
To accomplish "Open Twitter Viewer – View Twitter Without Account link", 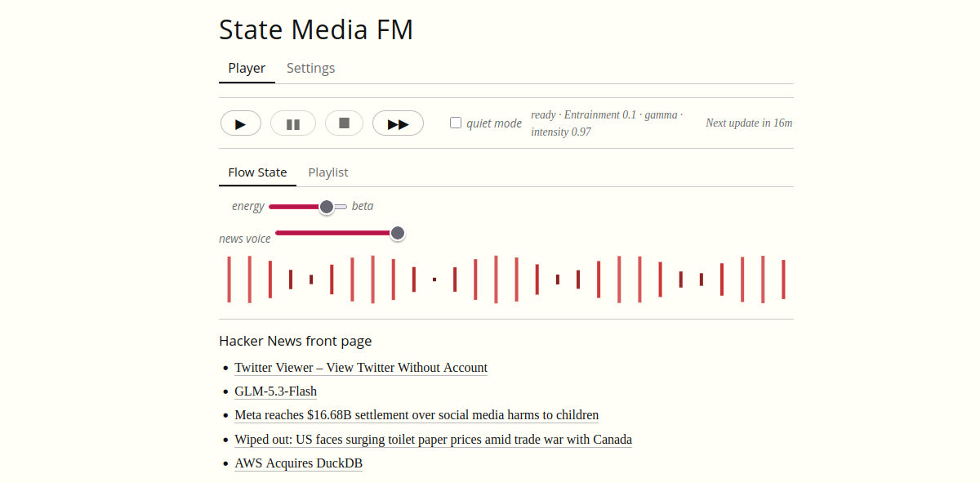I will click(361, 368).
